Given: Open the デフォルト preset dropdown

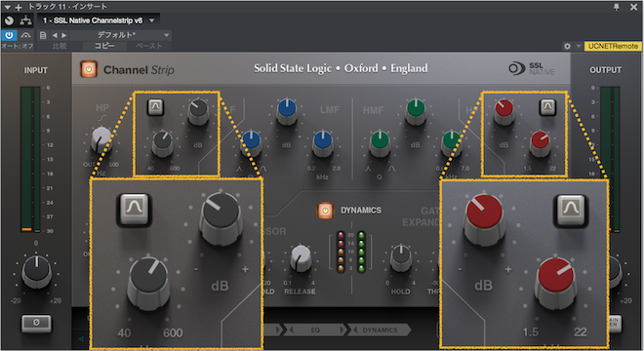Looking at the screenshot, I should pos(119,35).
